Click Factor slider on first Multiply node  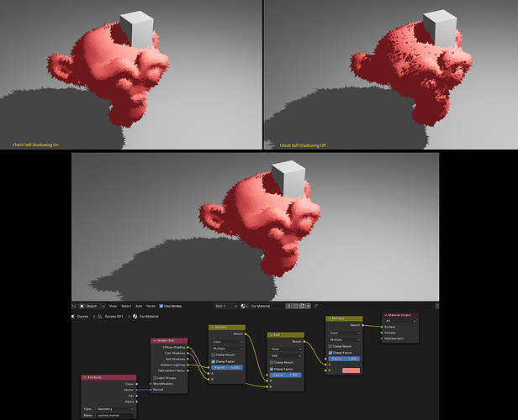click(x=227, y=368)
